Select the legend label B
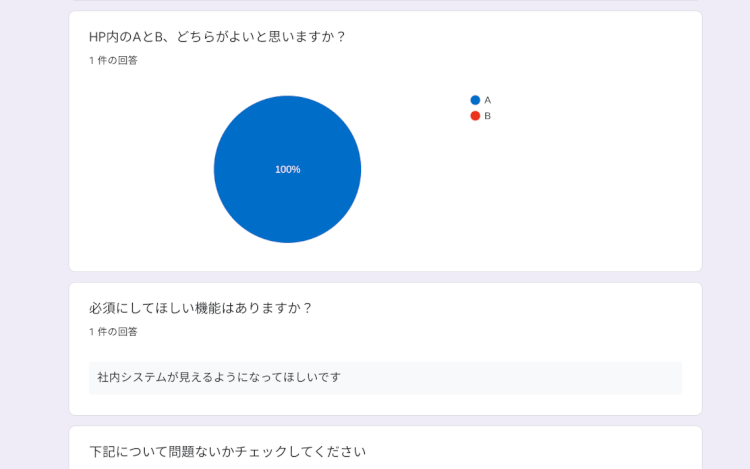Screen dimensions: 750x469 pos(488,116)
